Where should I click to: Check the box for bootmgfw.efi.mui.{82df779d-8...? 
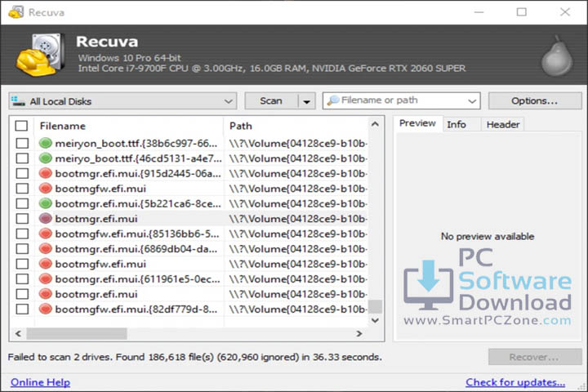pos(22,309)
